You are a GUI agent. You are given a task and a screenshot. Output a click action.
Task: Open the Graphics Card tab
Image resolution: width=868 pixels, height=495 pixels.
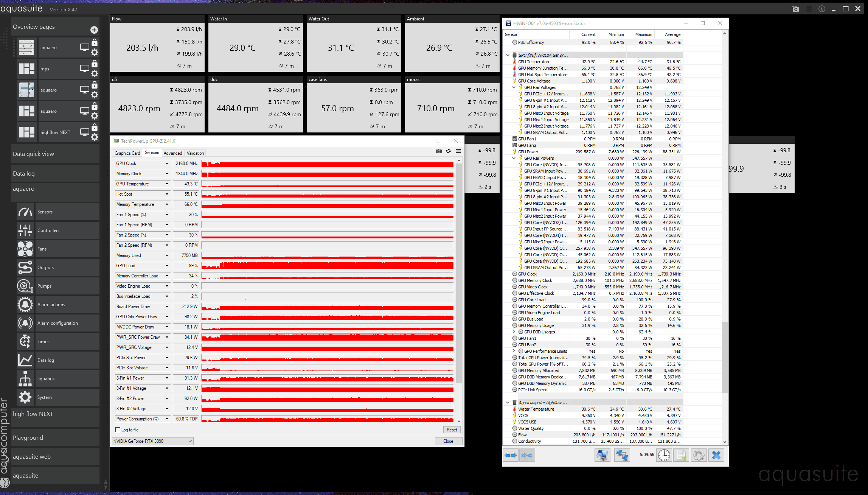(127, 153)
